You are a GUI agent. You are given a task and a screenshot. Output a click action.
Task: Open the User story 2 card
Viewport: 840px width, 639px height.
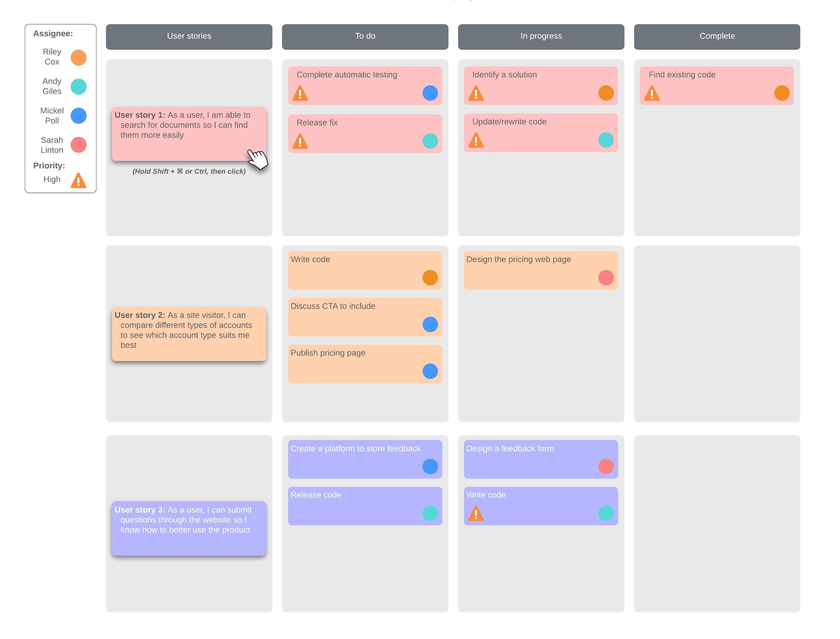pos(189,333)
